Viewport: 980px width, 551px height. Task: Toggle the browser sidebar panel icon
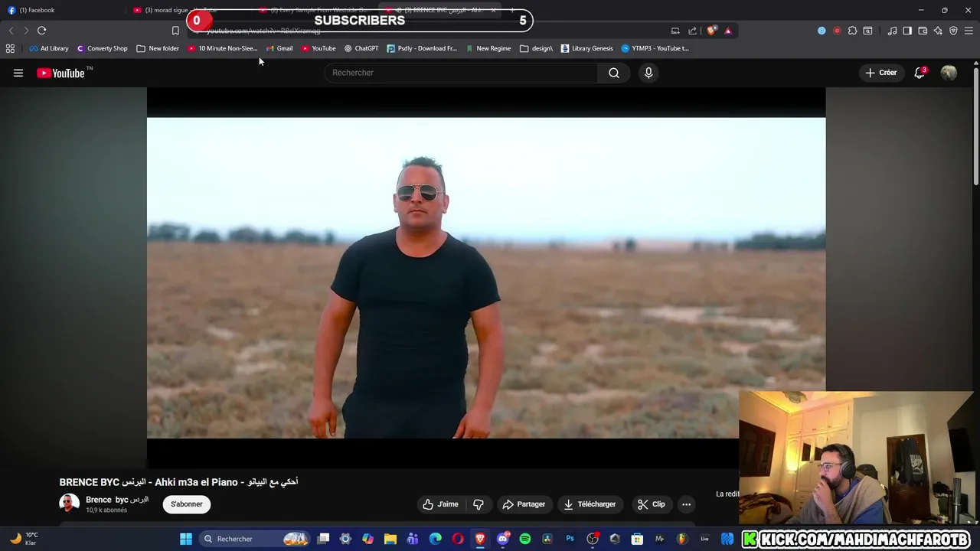(907, 31)
